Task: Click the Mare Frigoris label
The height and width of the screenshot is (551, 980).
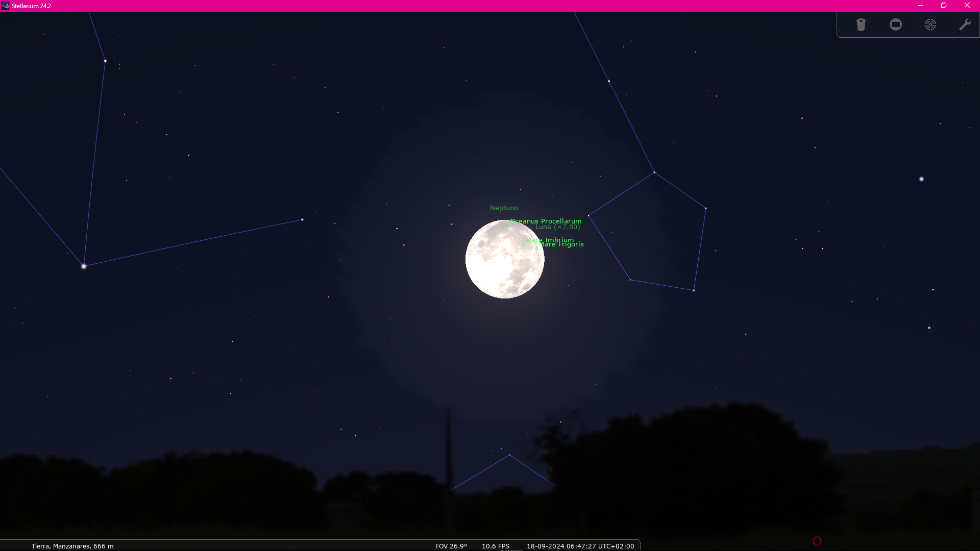Action: (x=561, y=244)
